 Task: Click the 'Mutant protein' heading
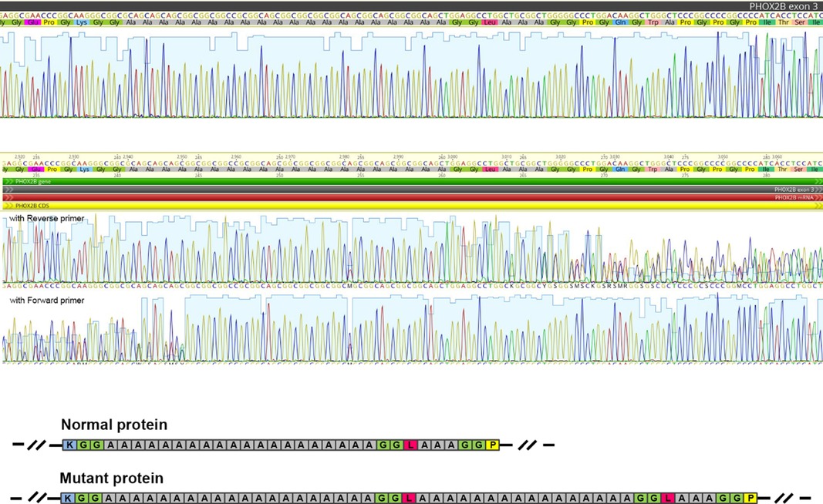pyautogui.click(x=111, y=478)
